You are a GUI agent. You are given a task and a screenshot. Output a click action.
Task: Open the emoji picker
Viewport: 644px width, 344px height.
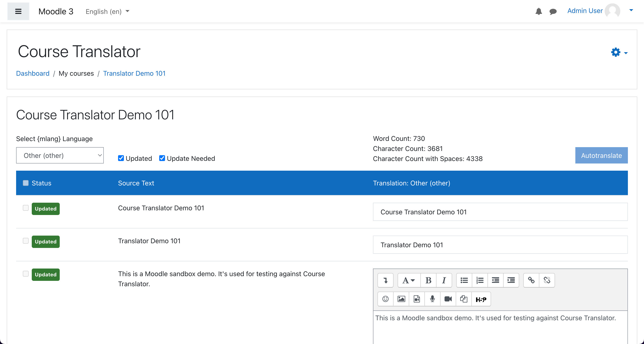385,299
